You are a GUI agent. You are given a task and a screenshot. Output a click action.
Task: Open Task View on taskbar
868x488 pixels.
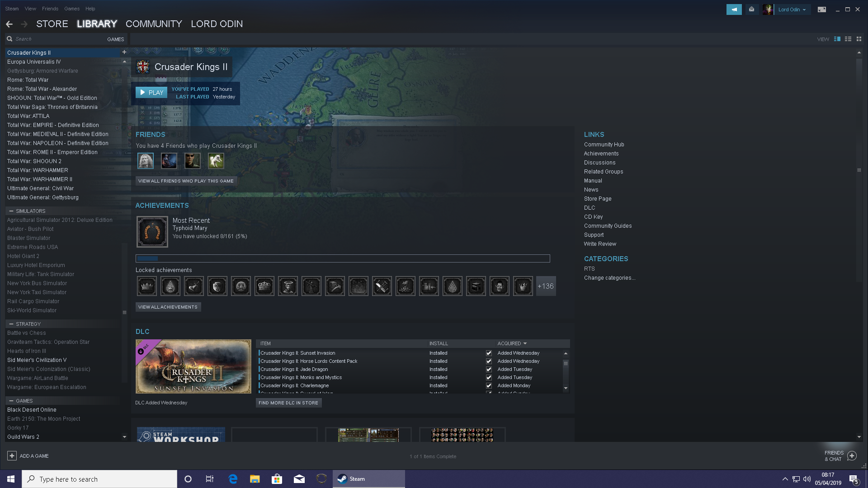coord(210,479)
